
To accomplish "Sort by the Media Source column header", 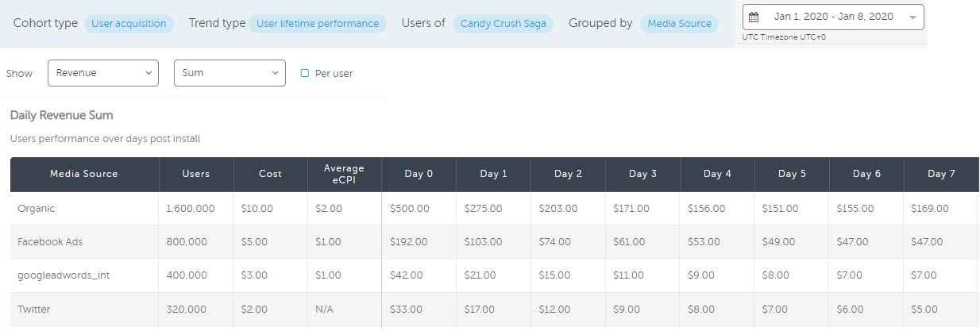I will 84,174.
